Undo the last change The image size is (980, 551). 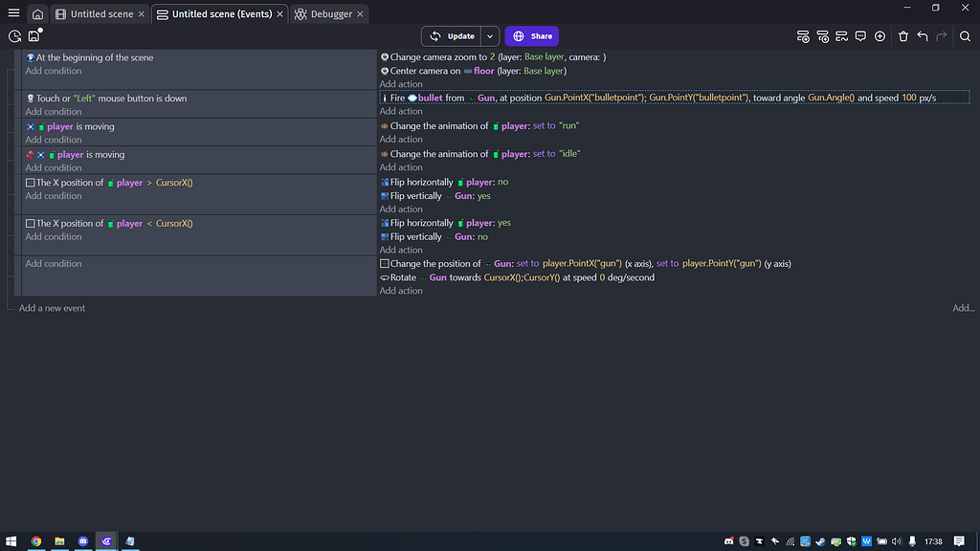922,35
